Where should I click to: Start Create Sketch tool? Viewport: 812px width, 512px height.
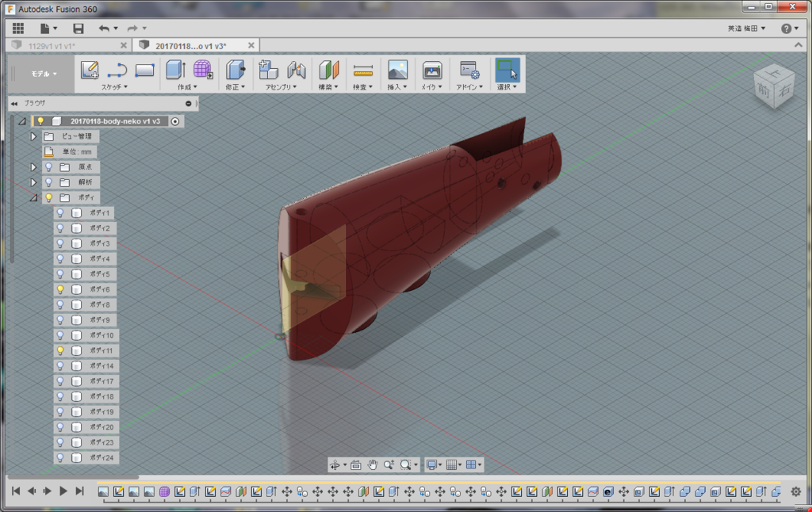coord(90,70)
